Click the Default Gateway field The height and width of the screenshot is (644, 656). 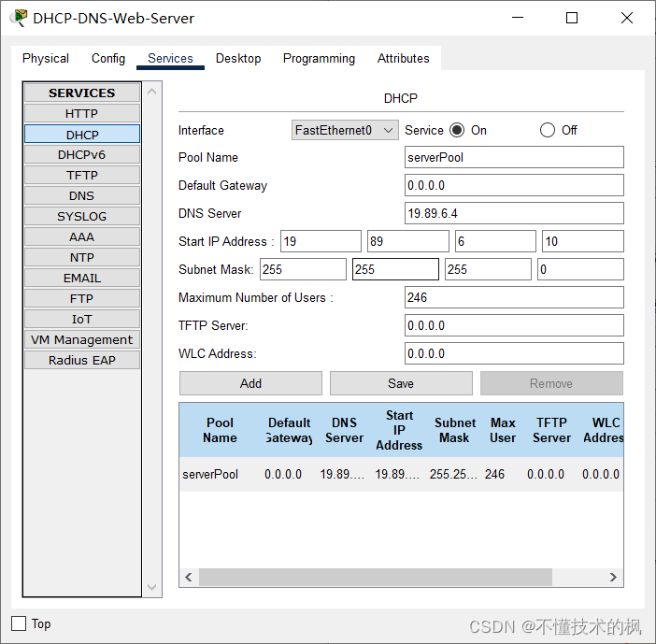tap(514, 185)
